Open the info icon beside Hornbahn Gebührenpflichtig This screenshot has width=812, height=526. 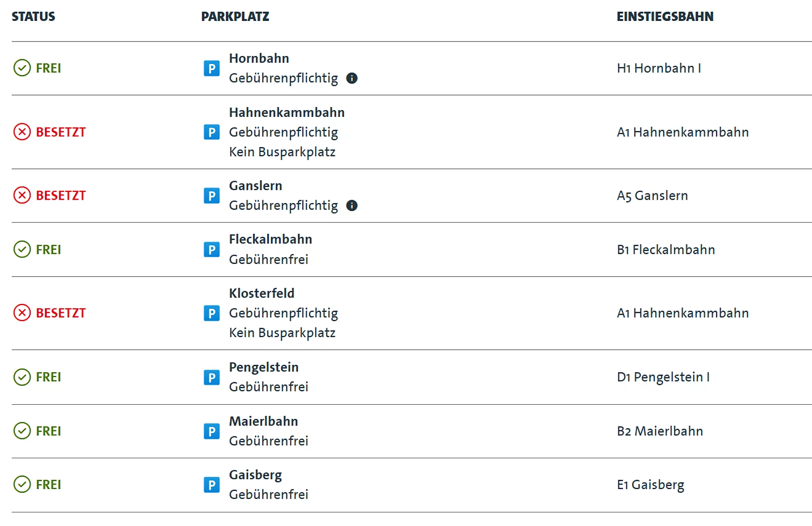pyautogui.click(x=352, y=78)
